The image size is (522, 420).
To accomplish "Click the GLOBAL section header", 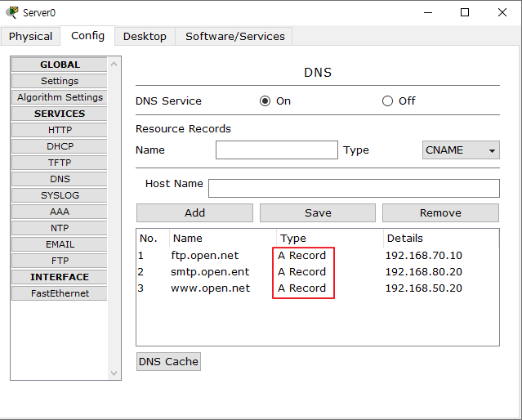I will click(x=60, y=65).
